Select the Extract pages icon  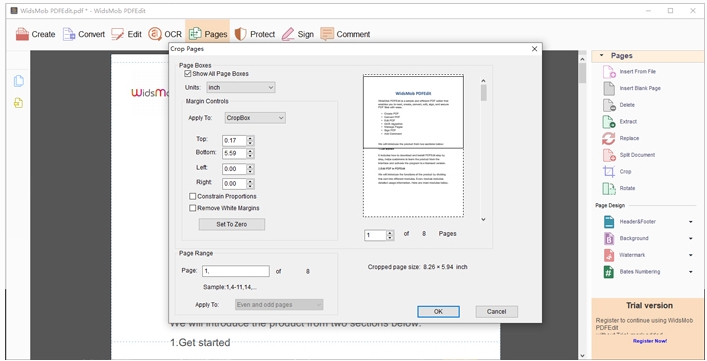pos(609,122)
